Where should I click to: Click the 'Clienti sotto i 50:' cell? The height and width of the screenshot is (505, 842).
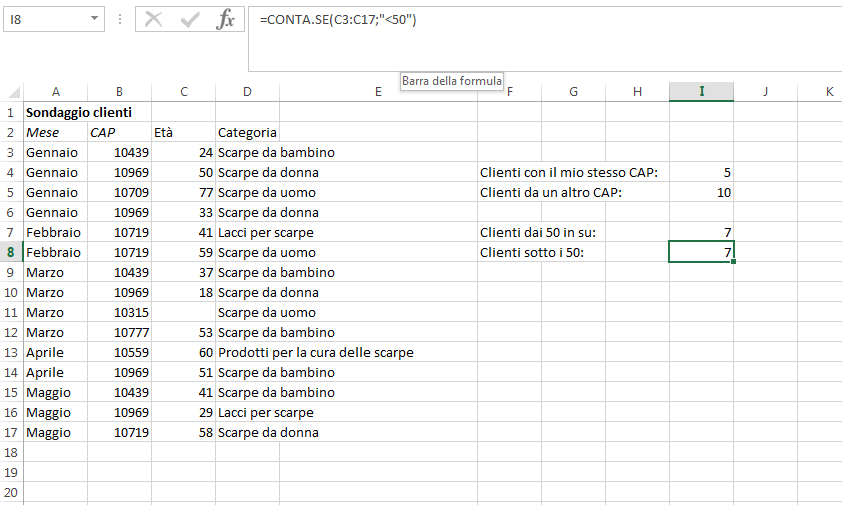(x=532, y=252)
